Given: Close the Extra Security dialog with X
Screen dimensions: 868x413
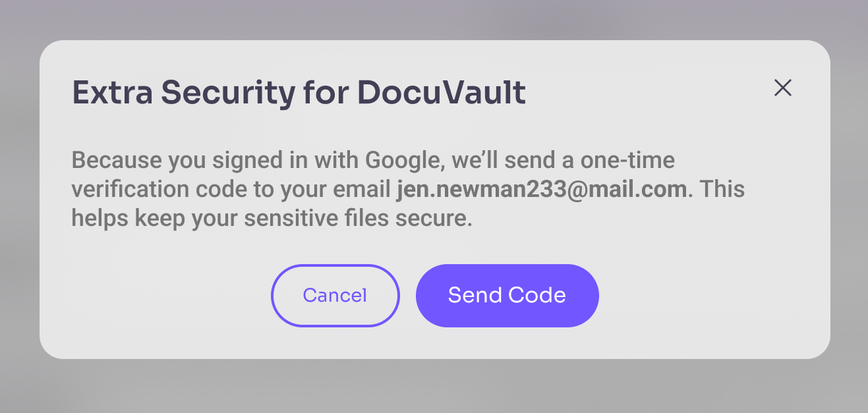Looking at the screenshot, I should click(782, 88).
